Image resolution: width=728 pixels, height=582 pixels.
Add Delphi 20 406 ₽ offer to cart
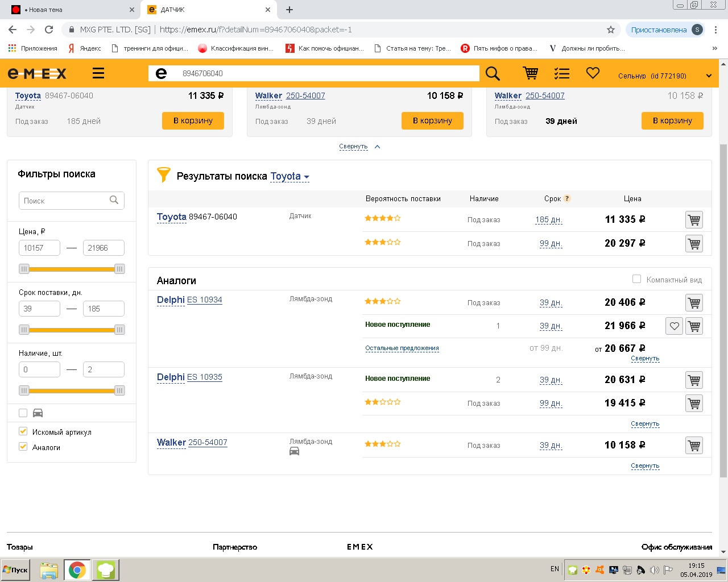point(694,303)
